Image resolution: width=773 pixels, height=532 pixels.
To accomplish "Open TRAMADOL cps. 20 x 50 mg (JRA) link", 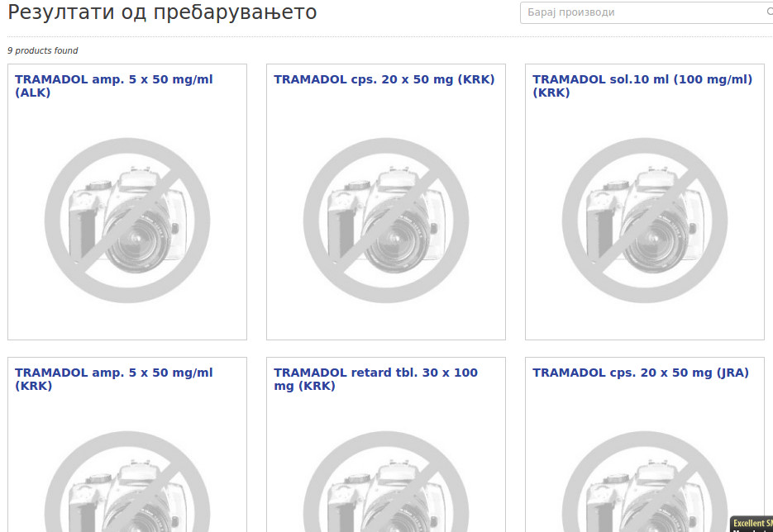I will tap(641, 373).
